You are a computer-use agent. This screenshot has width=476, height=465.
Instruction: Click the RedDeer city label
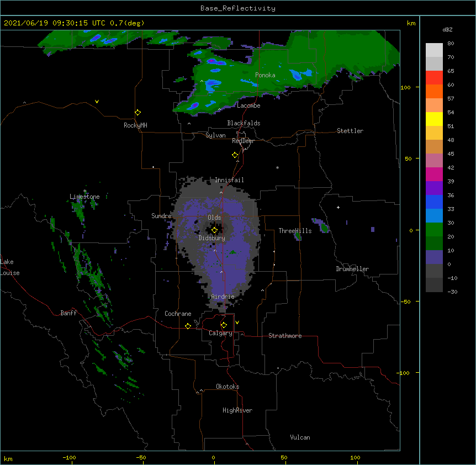tap(243, 141)
